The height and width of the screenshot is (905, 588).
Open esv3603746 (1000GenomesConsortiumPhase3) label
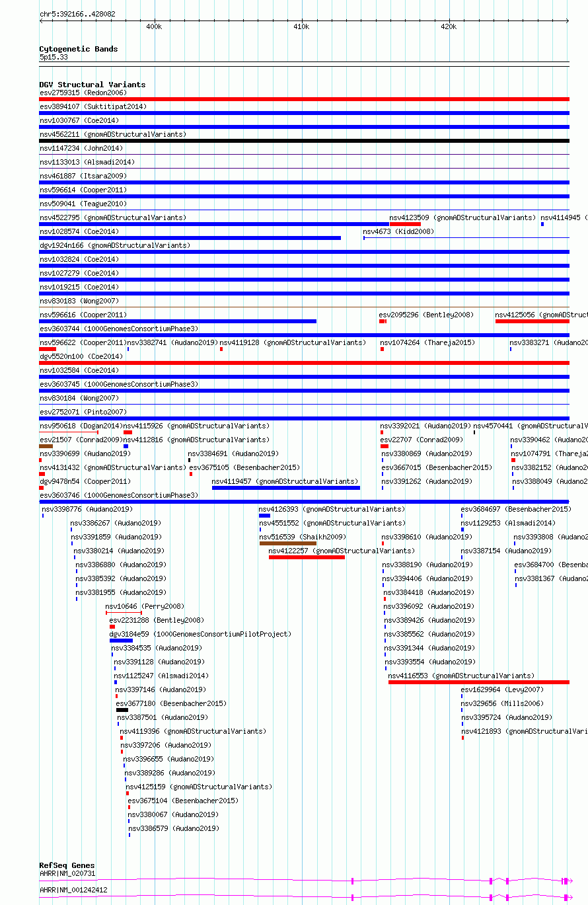(x=119, y=495)
